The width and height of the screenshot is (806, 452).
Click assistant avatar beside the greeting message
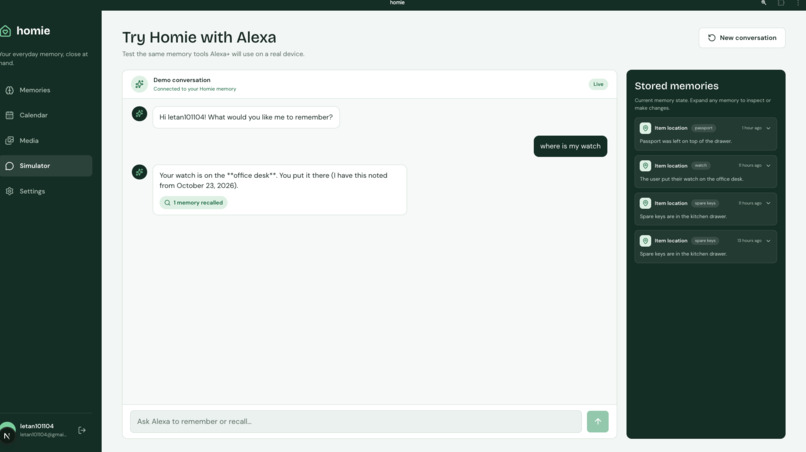[x=139, y=114]
